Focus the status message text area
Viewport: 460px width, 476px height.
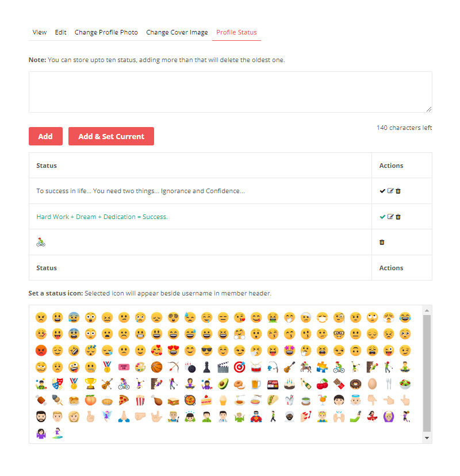[231, 92]
